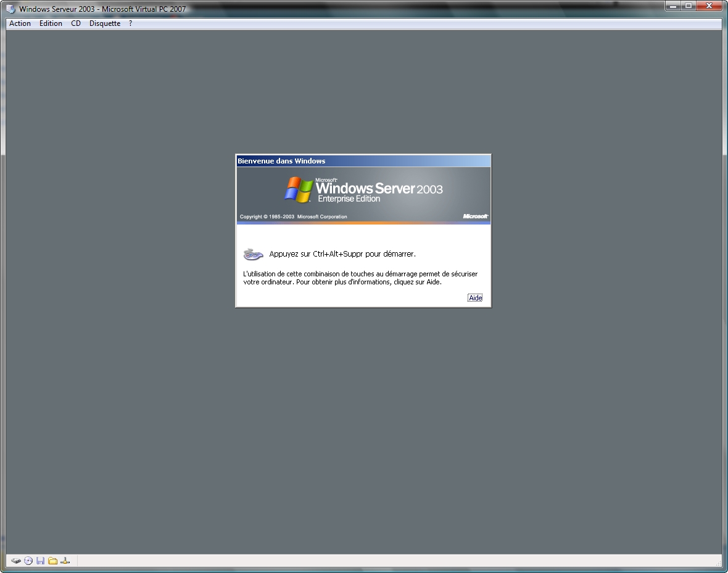Click the hard disk status icon
This screenshot has height=573, width=728.
[16, 561]
